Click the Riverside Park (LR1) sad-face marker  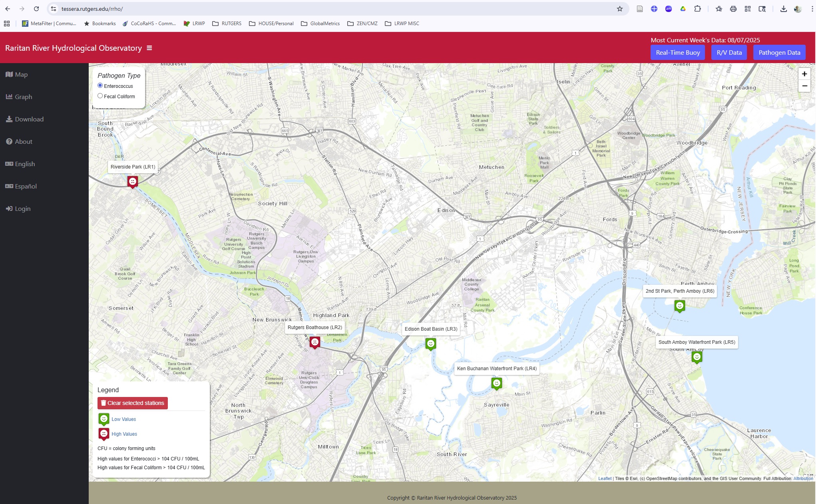point(133,182)
